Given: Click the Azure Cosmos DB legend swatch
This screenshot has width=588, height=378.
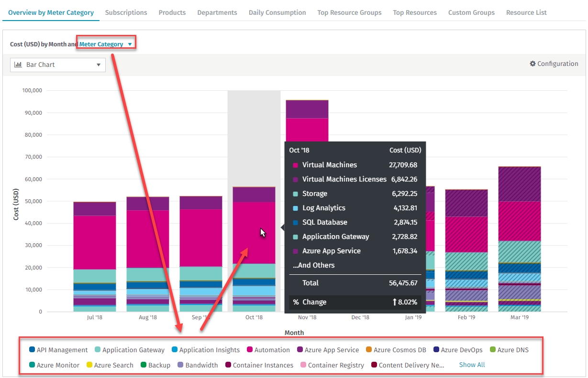Looking at the screenshot, I should click(x=369, y=350).
